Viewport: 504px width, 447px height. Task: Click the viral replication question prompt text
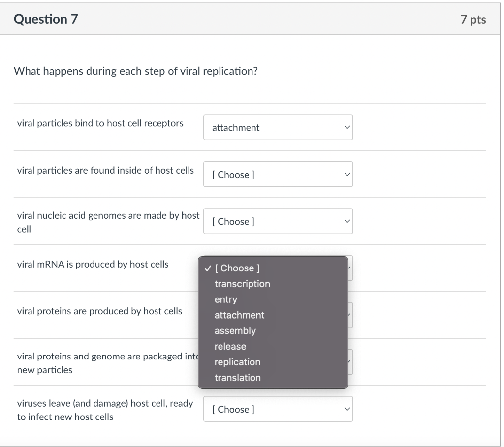[135, 71]
